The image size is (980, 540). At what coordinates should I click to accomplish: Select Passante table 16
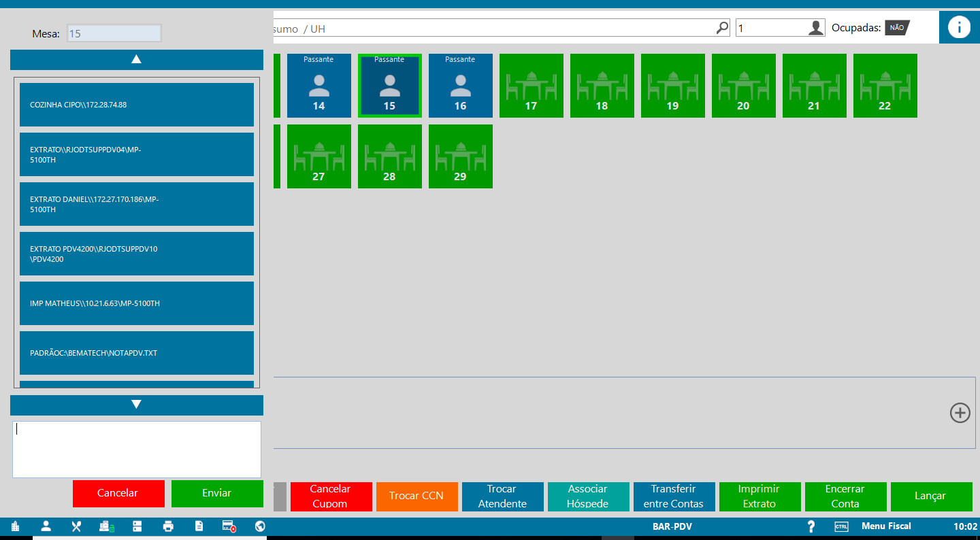point(461,86)
